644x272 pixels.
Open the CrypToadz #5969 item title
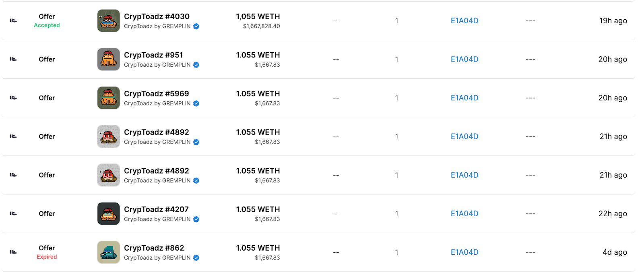[x=156, y=94]
